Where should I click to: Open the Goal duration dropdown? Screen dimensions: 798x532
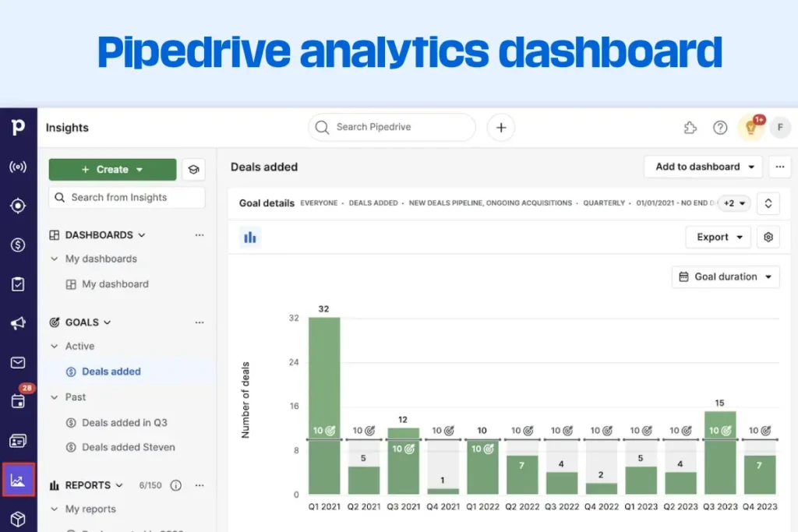[x=726, y=277]
